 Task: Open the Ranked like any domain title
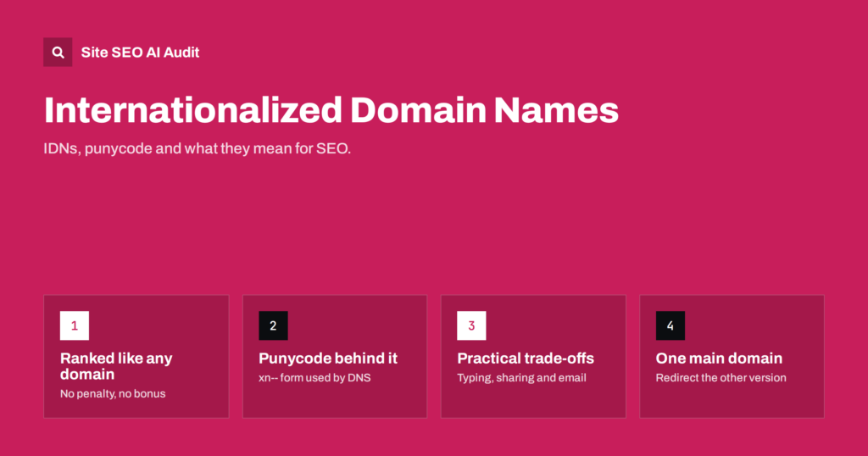click(x=116, y=366)
